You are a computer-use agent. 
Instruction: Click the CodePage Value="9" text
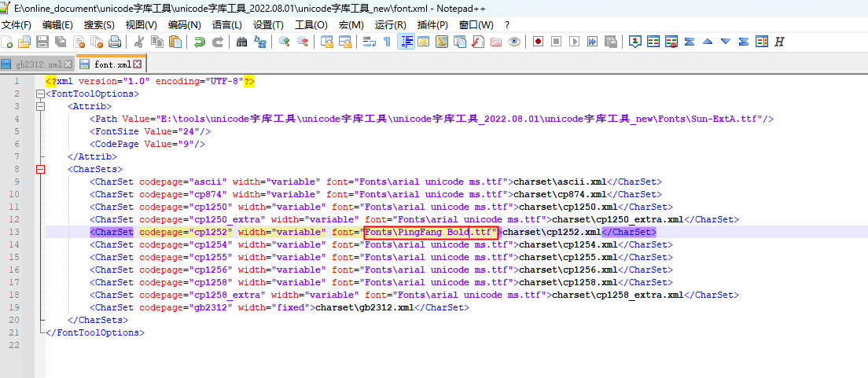tap(147, 144)
